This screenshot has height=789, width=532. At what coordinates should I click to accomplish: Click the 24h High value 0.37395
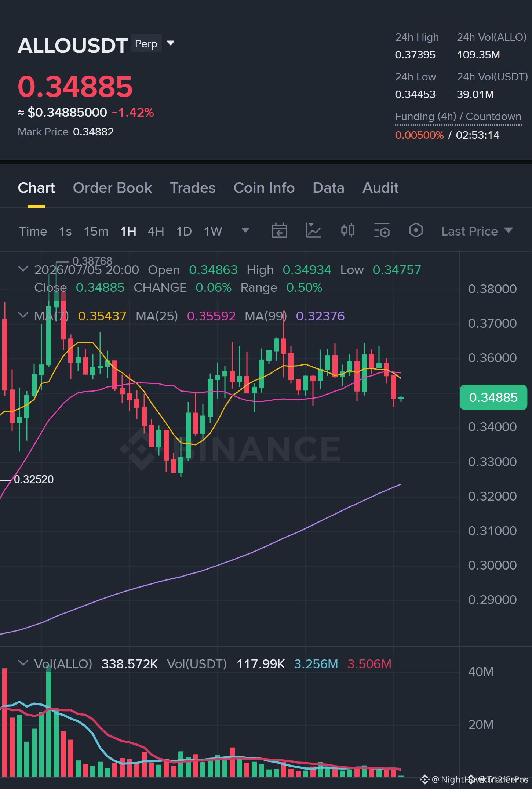(x=415, y=55)
